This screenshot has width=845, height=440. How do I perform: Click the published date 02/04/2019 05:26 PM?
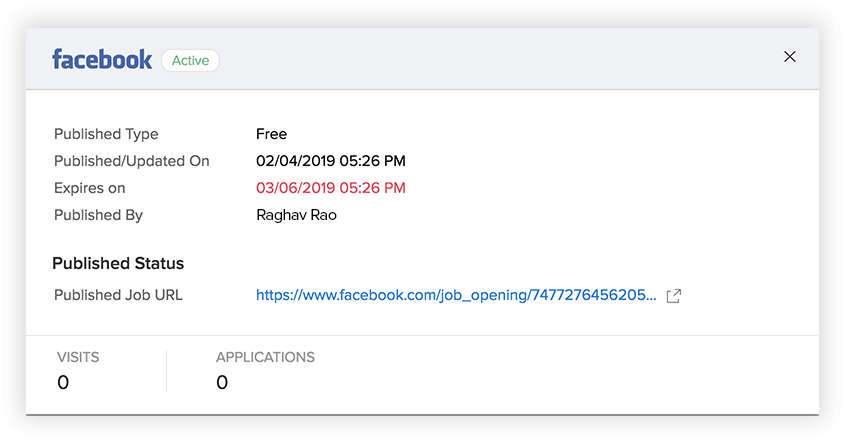(330, 161)
